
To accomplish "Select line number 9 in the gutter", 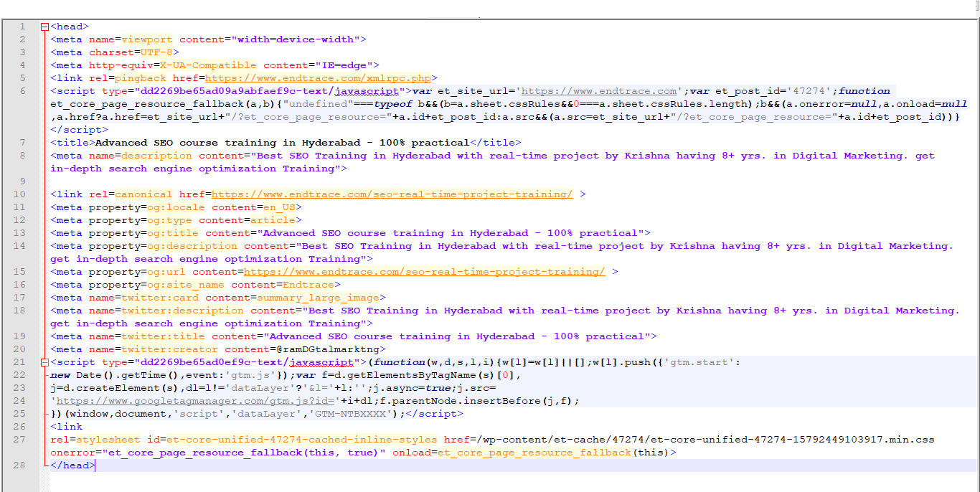I will [x=22, y=181].
